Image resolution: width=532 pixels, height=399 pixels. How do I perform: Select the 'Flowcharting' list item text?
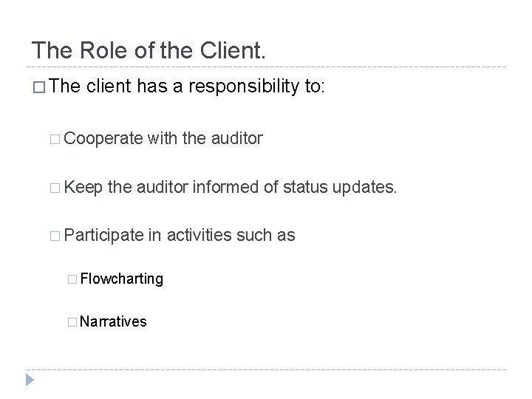[x=122, y=279]
